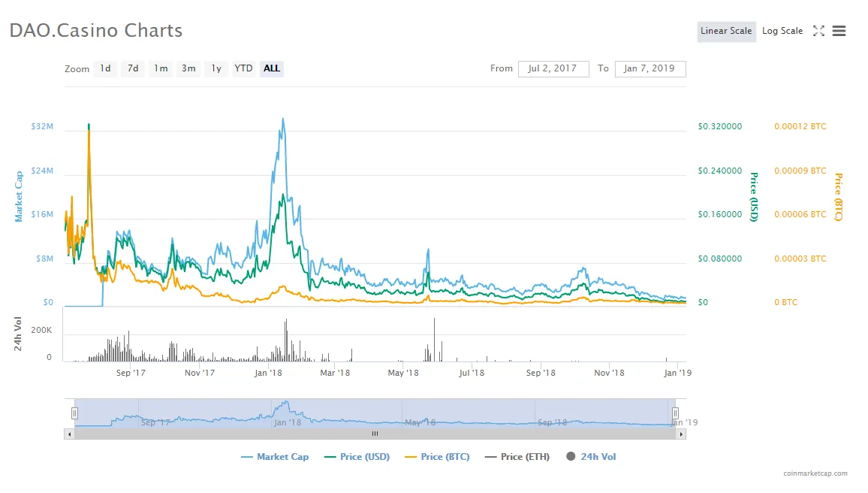Click the $16M market cap axis label
The height and width of the screenshot is (493, 868).
[42, 214]
